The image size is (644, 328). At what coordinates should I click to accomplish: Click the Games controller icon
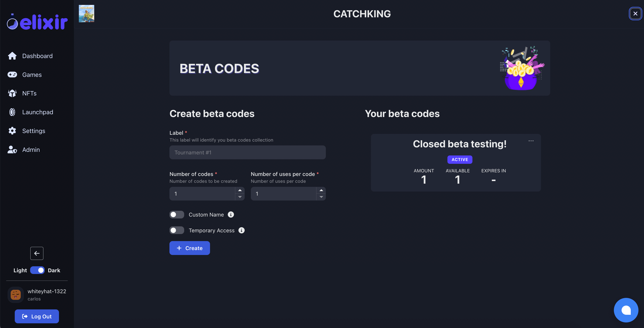(12, 75)
